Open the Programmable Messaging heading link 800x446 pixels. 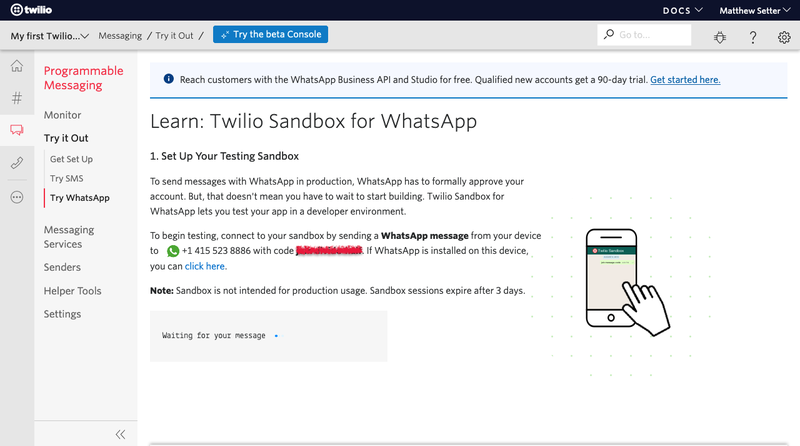(84, 78)
